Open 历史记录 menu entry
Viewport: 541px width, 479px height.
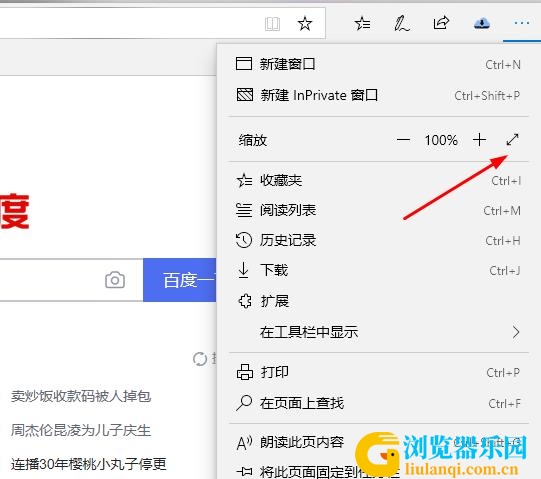[x=379, y=240]
